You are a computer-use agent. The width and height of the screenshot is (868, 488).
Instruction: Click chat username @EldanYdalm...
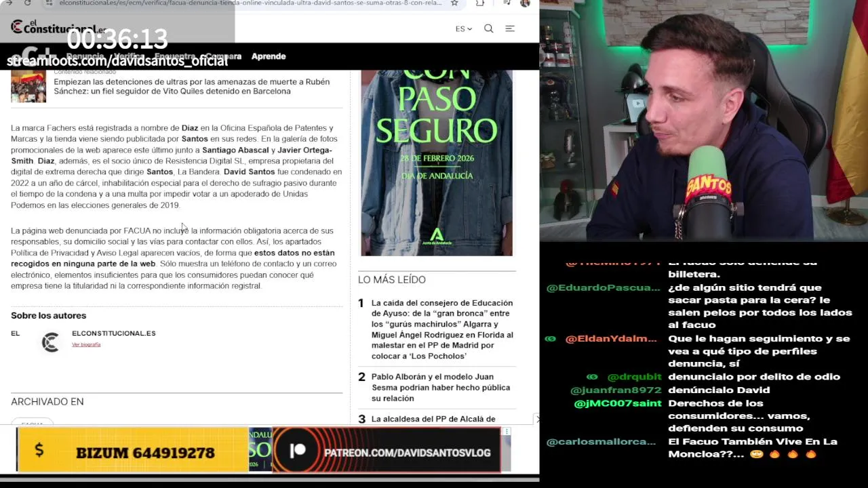point(611,338)
